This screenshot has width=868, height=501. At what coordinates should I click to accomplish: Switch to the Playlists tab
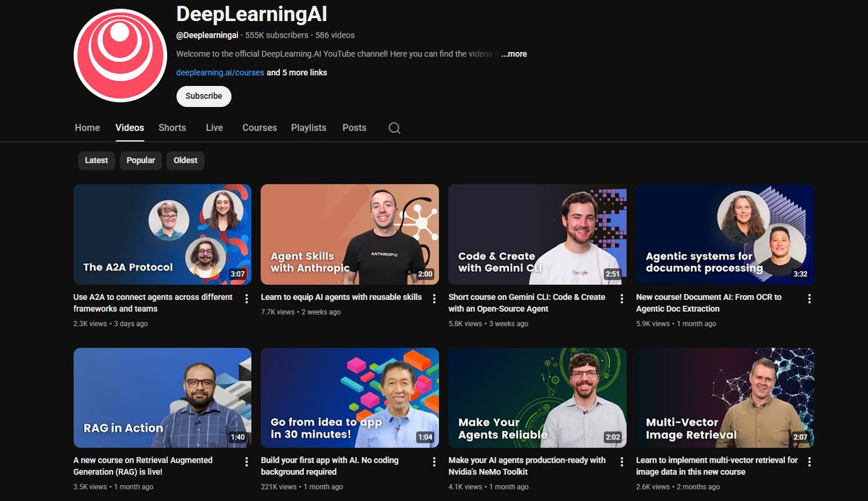[309, 128]
